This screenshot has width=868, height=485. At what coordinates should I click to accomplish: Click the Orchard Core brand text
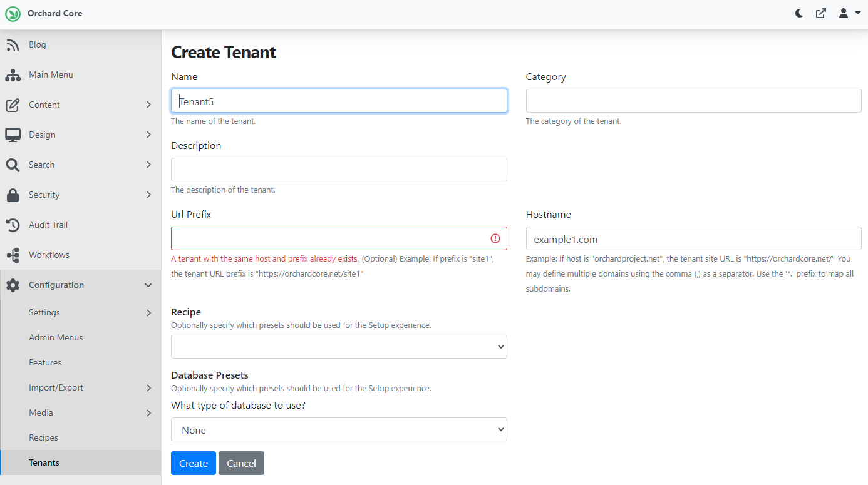point(54,13)
